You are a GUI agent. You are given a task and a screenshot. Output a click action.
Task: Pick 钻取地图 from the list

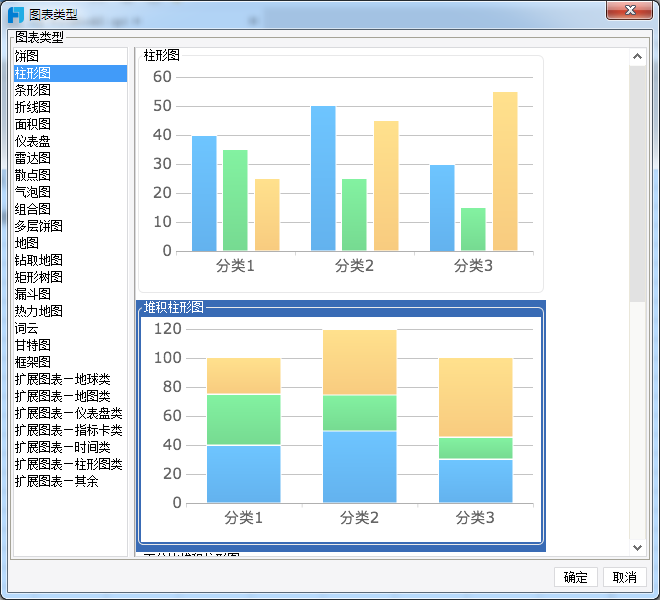pyautogui.click(x=70, y=260)
